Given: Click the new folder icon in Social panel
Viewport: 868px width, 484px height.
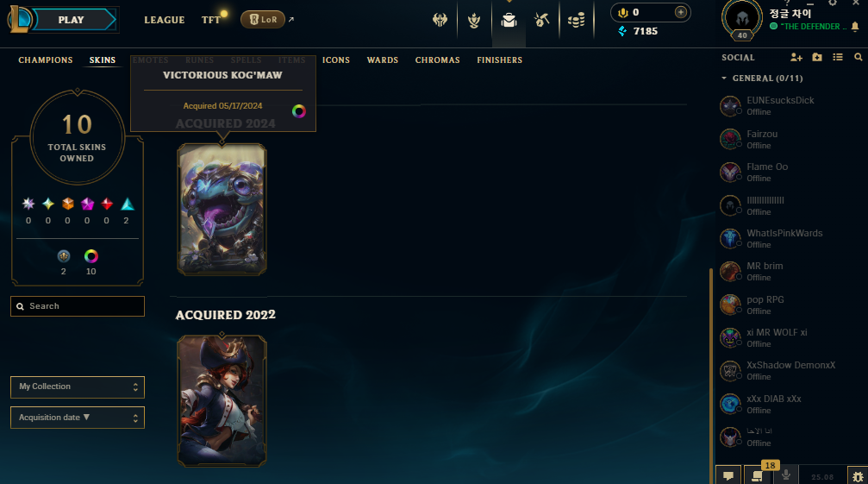Looking at the screenshot, I should [x=817, y=57].
